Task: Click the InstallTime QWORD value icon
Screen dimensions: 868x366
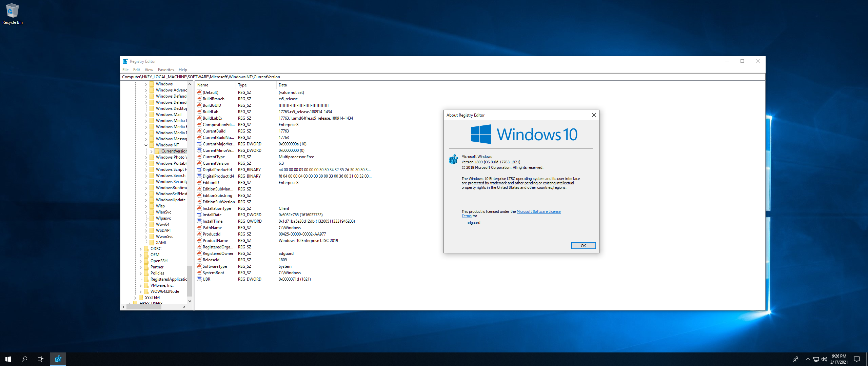Action: coord(199,221)
